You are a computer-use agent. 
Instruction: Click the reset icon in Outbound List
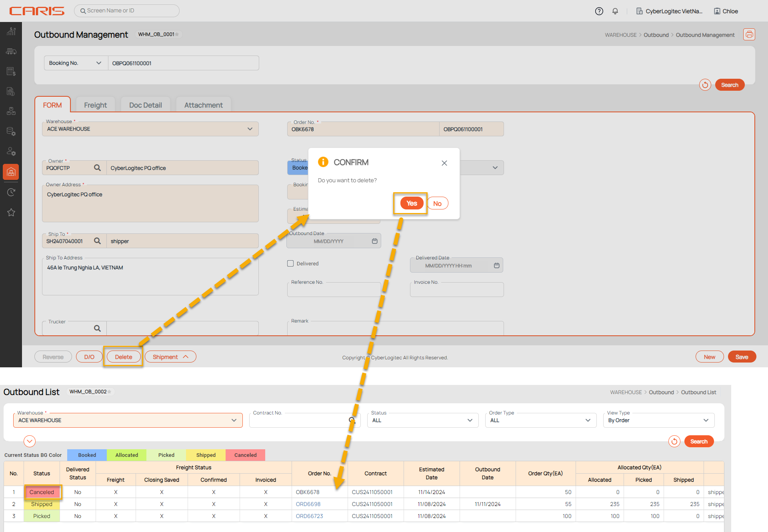pos(674,441)
